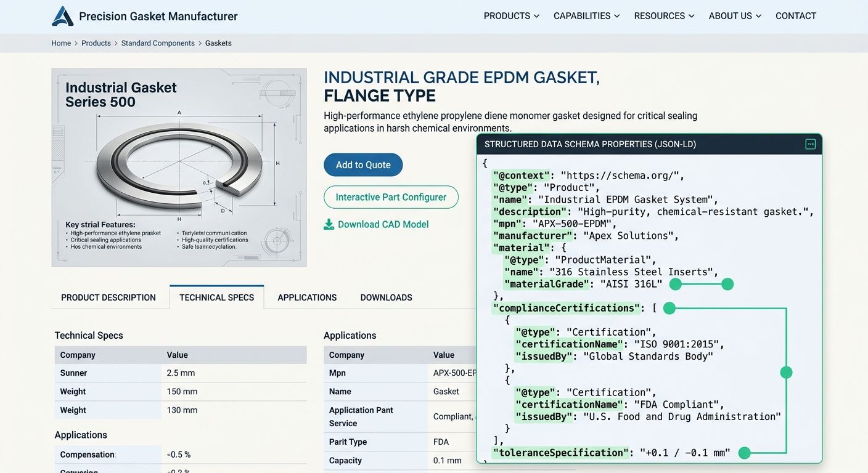Open the Industrial Gasket Series 500 product image
Viewport: 868px width, 473px height.
(179, 168)
